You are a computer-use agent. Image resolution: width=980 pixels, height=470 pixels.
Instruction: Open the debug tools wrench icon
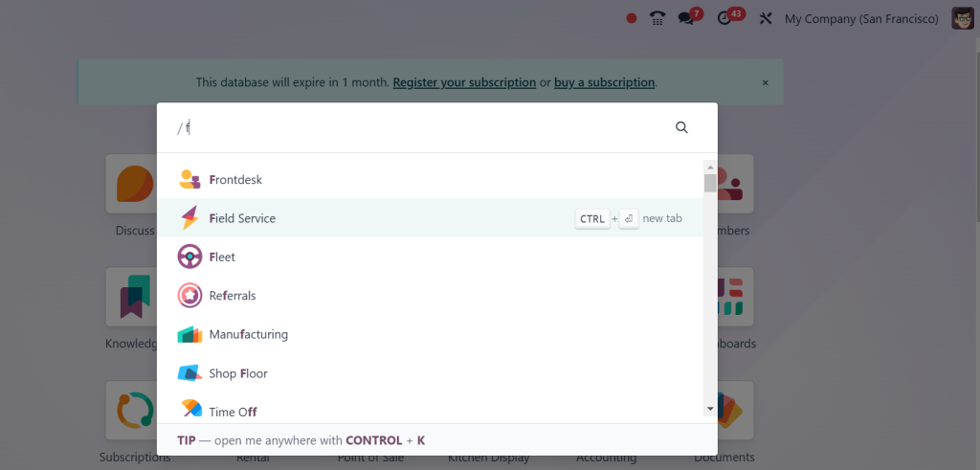point(766,19)
